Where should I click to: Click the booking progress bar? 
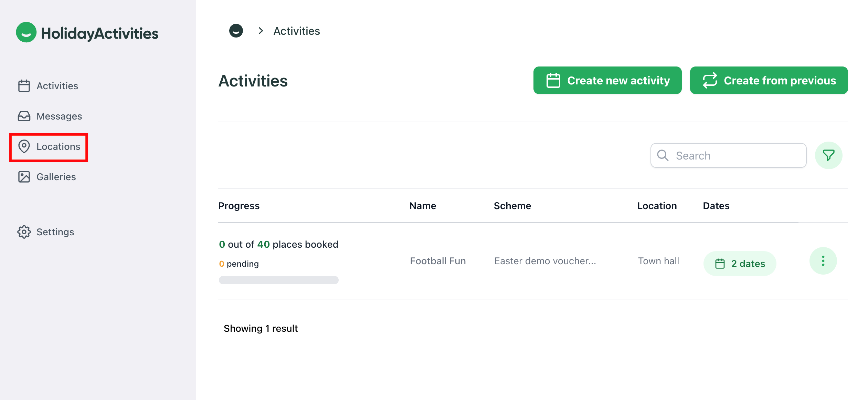(279, 280)
